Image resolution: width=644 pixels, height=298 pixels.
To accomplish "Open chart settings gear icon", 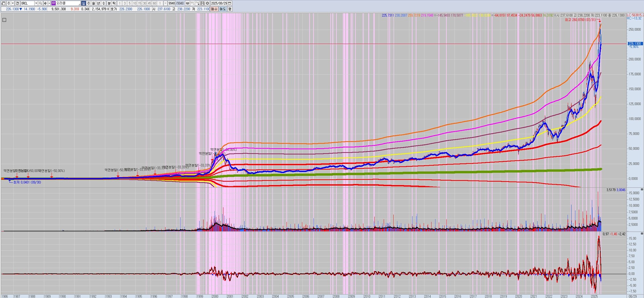I will click(207, 3).
